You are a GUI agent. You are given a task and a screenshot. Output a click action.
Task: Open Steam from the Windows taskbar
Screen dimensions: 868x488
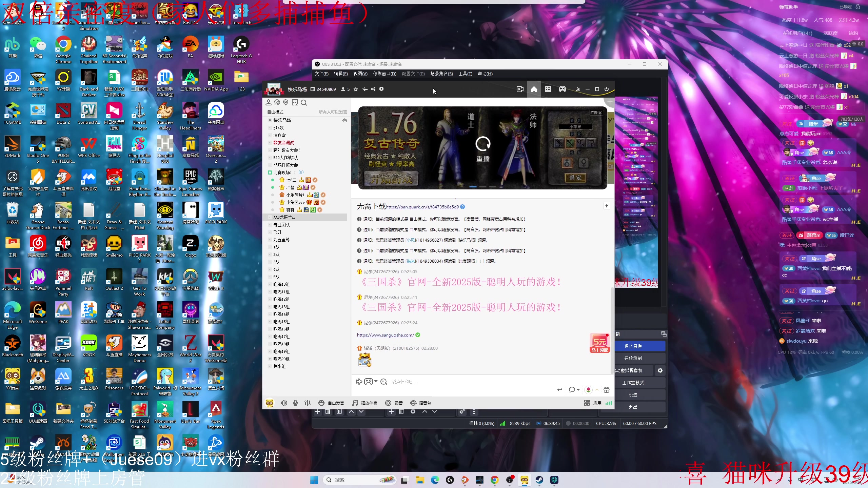(539, 480)
